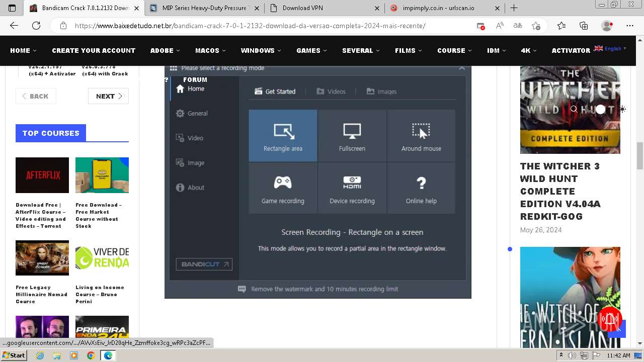This screenshot has width=644, height=362.
Task: Click the BACK pagination button
Action: pyautogui.click(x=36, y=96)
